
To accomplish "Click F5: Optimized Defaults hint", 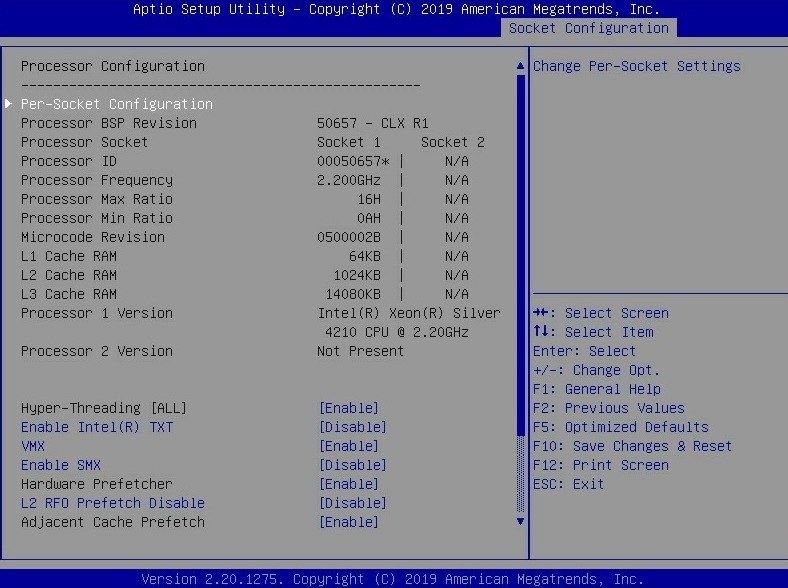I will [x=621, y=427].
